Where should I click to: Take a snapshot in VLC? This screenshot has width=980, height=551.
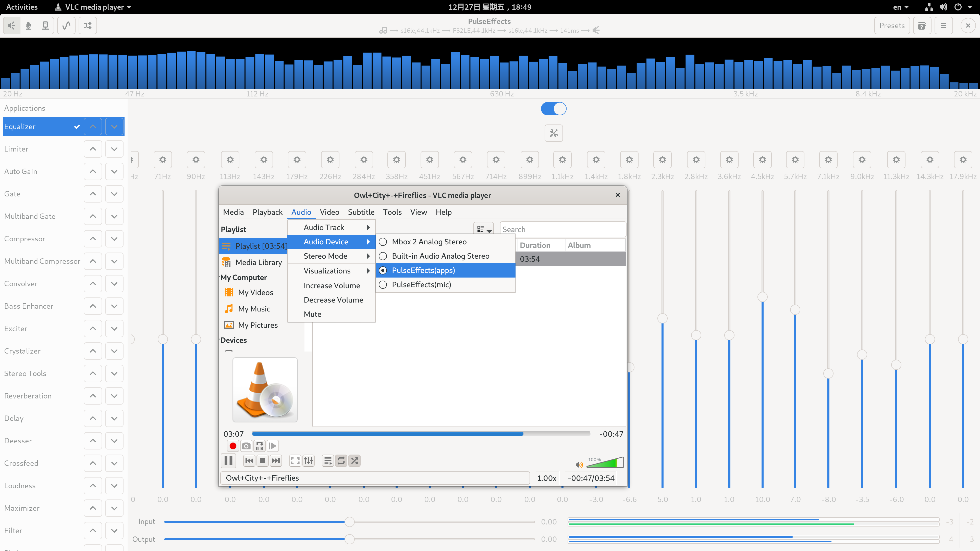[x=246, y=446]
